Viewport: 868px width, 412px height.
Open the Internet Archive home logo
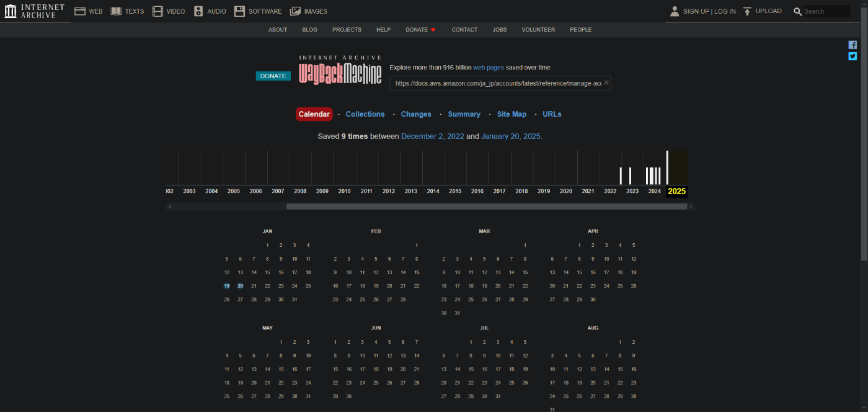(34, 11)
